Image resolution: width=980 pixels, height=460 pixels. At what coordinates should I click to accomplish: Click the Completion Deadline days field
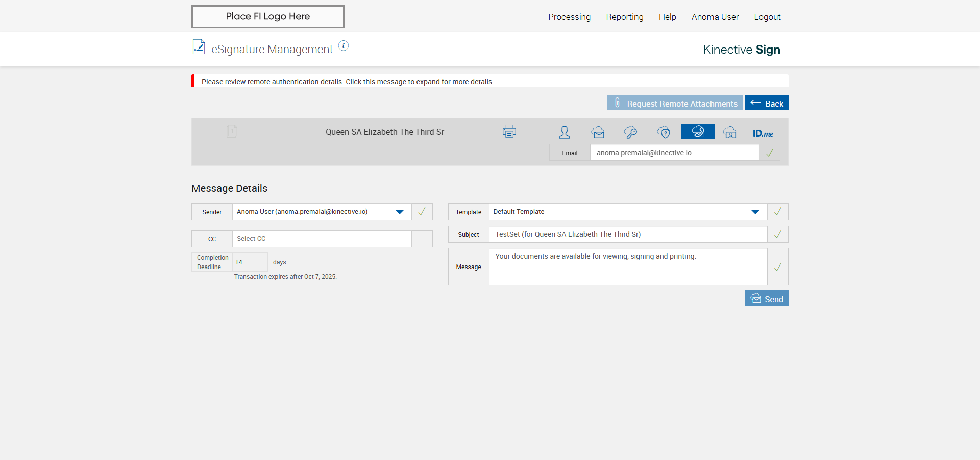(250, 262)
